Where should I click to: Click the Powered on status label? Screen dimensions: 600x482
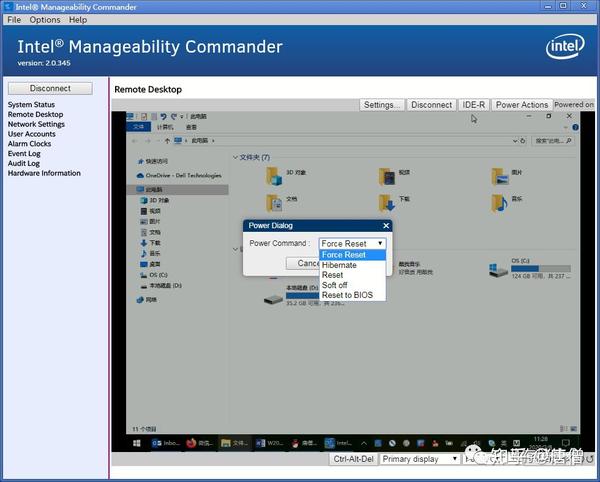[x=574, y=104]
